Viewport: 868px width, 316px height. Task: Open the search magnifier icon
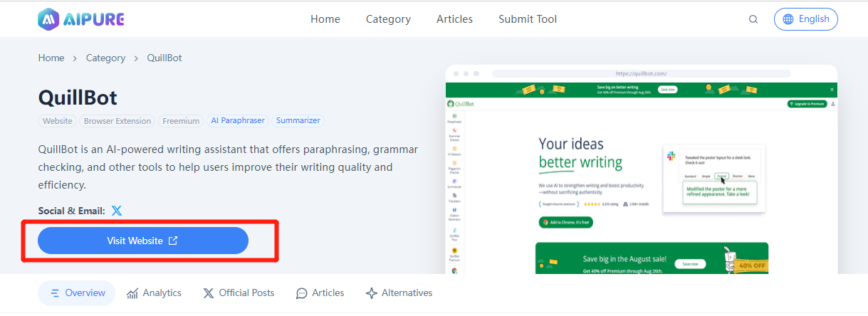point(753,19)
